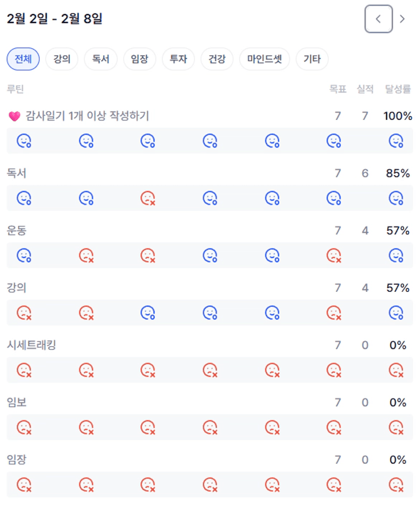The height and width of the screenshot is (513, 420).
Task: Toggle first day status for 감사일기 routine
Action: tap(24, 141)
